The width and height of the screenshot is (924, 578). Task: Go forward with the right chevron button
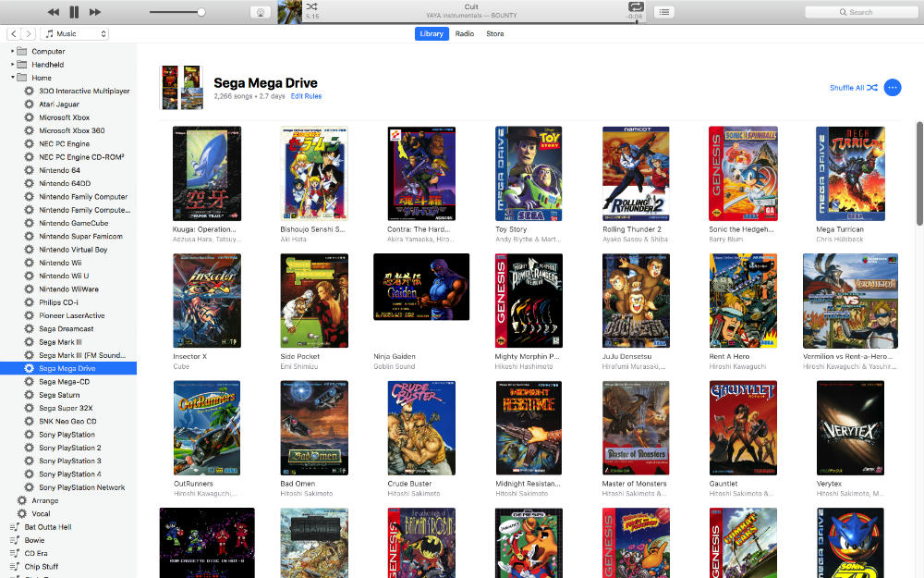pyautogui.click(x=29, y=33)
